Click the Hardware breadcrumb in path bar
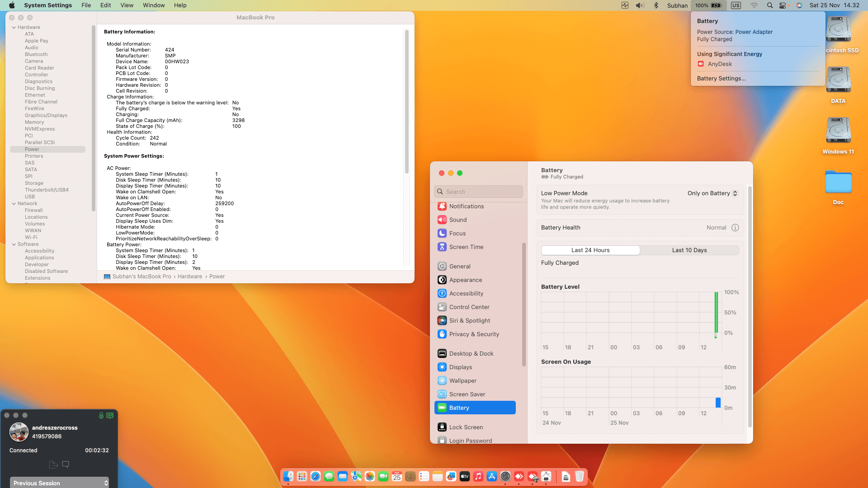 pos(190,277)
